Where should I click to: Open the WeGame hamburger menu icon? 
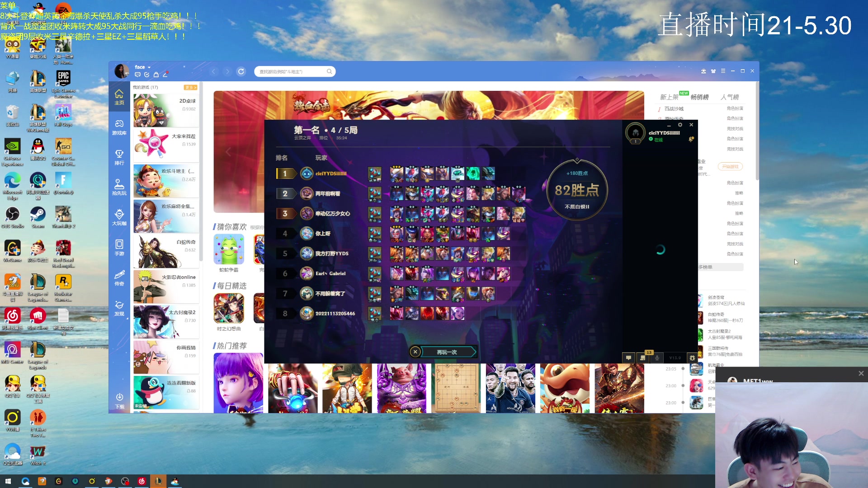[x=723, y=71]
